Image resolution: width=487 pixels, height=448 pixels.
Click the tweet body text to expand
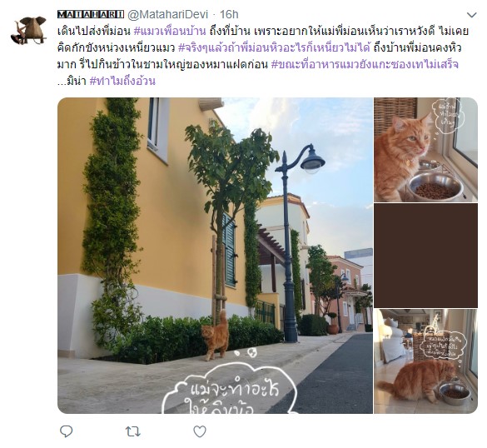[x=263, y=57]
